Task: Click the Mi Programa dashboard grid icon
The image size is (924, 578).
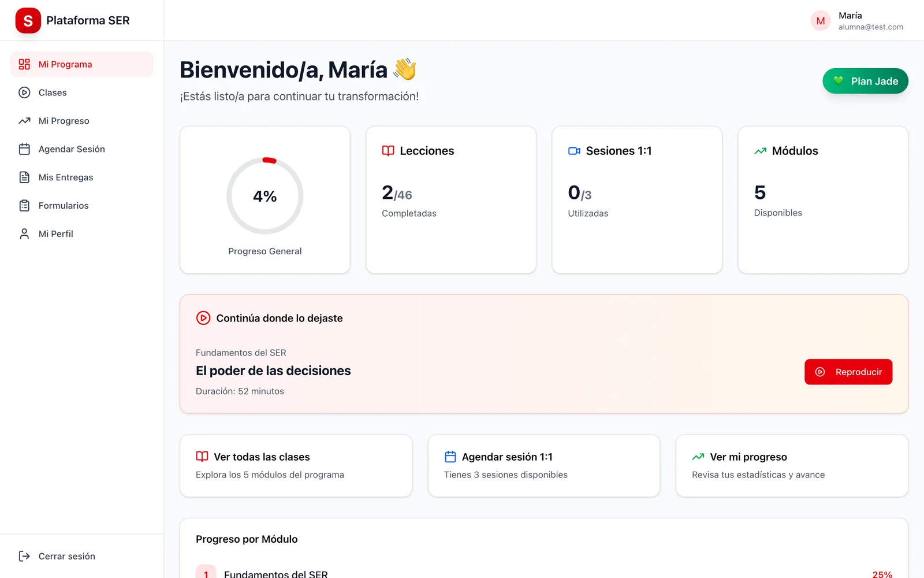Action: tap(24, 64)
